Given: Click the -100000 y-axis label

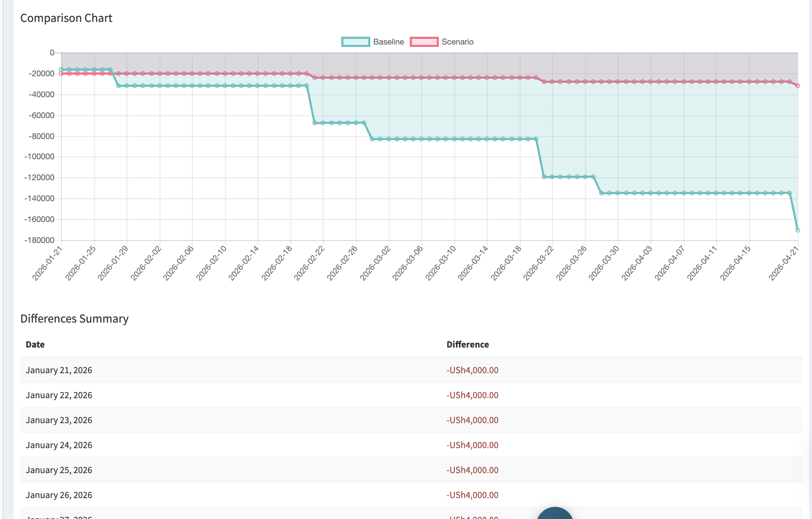Looking at the screenshot, I should (39, 157).
